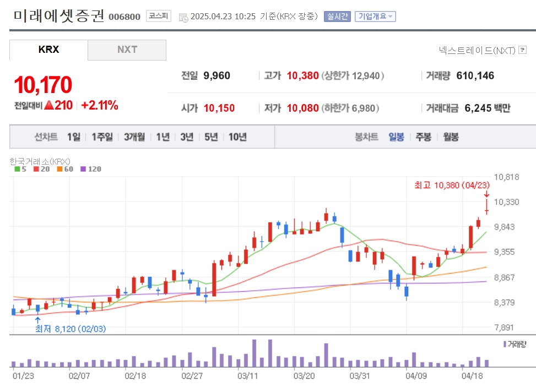The width and height of the screenshot is (536, 392).
Task: Click the 04/18 date axis label
Action: [472, 376]
